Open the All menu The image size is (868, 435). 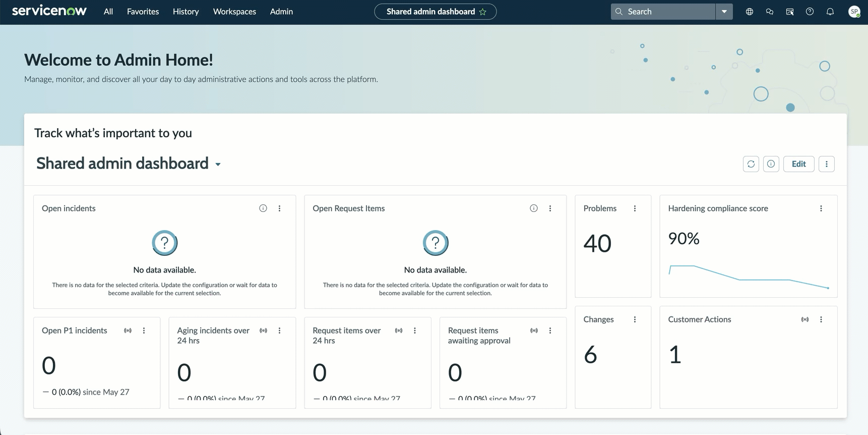coord(108,12)
